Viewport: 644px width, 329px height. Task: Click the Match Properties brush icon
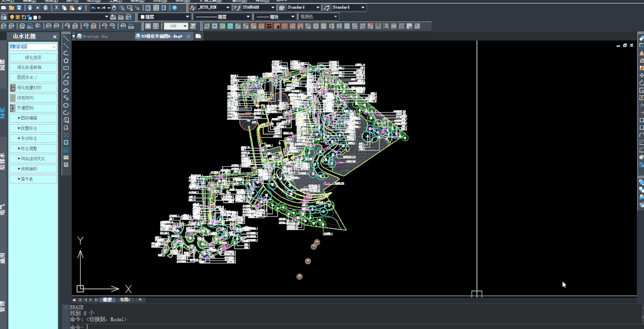79,8
